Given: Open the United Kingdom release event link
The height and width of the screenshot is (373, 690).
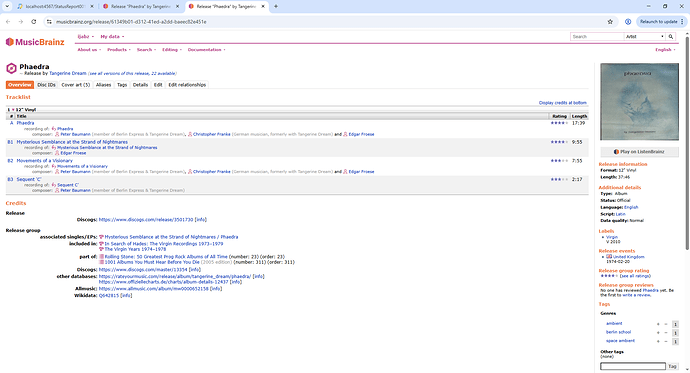Looking at the screenshot, I should pos(628,257).
